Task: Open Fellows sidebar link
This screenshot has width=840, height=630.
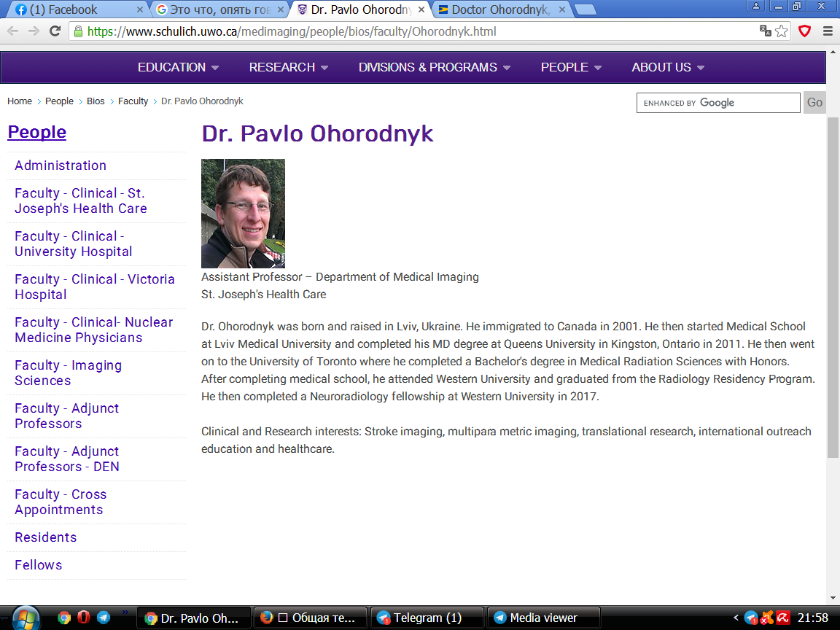Action: (38, 565)
